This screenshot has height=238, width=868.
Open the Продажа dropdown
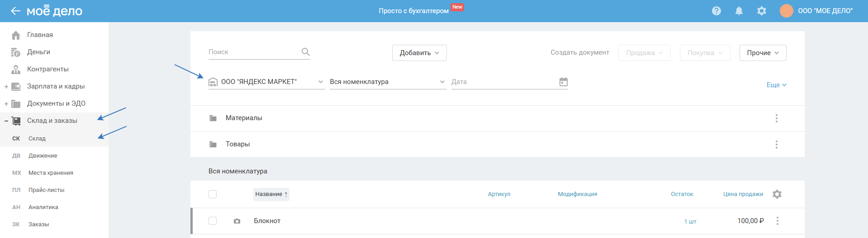pos(644,53)
